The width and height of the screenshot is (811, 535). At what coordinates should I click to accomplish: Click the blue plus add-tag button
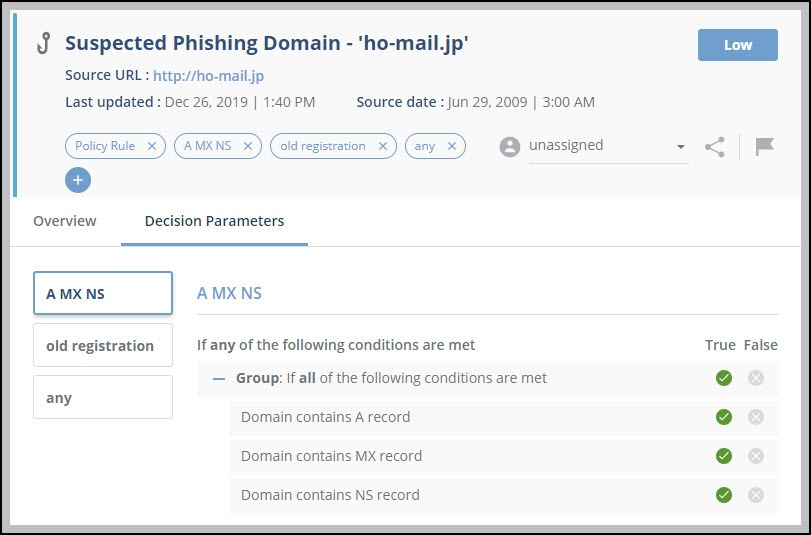click(x=78, y=180)
